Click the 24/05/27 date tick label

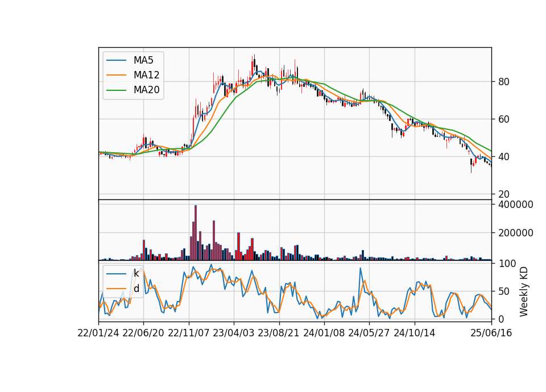coord(369,333)
